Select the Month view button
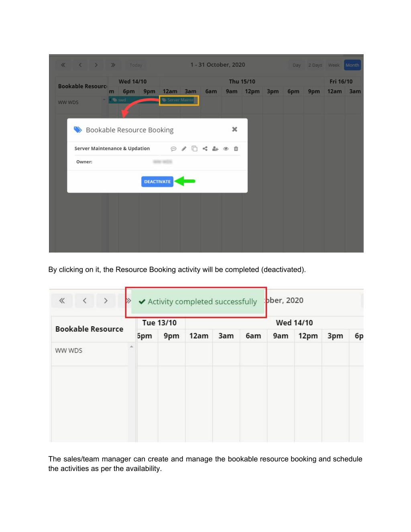The image size is (411, 532). tap(352, 65)
